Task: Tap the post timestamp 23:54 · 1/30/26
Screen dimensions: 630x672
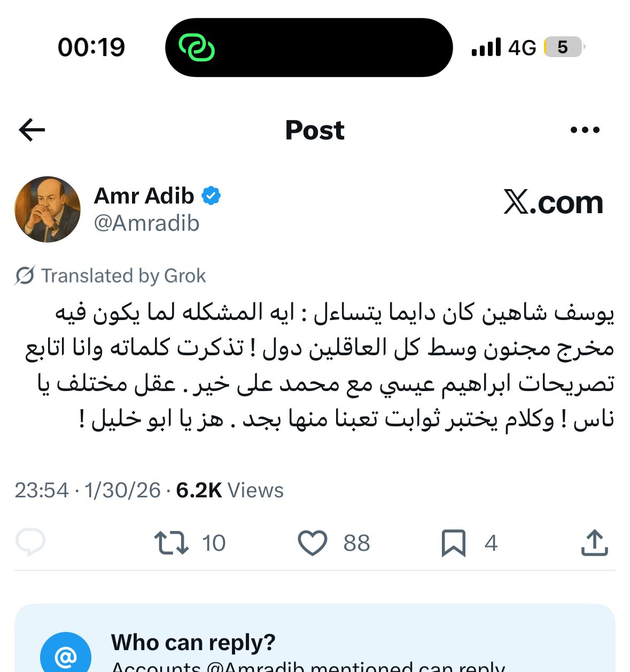Action: 88,490
